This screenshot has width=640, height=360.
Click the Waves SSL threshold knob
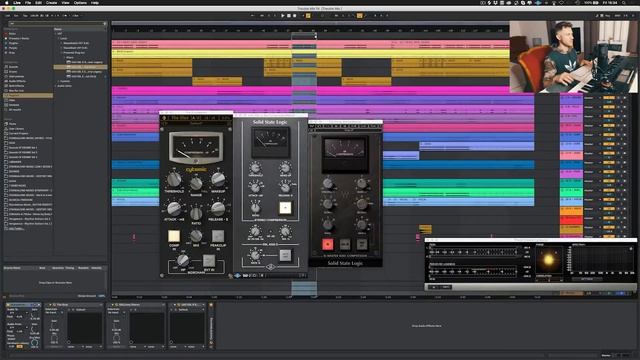click(327, 183)
